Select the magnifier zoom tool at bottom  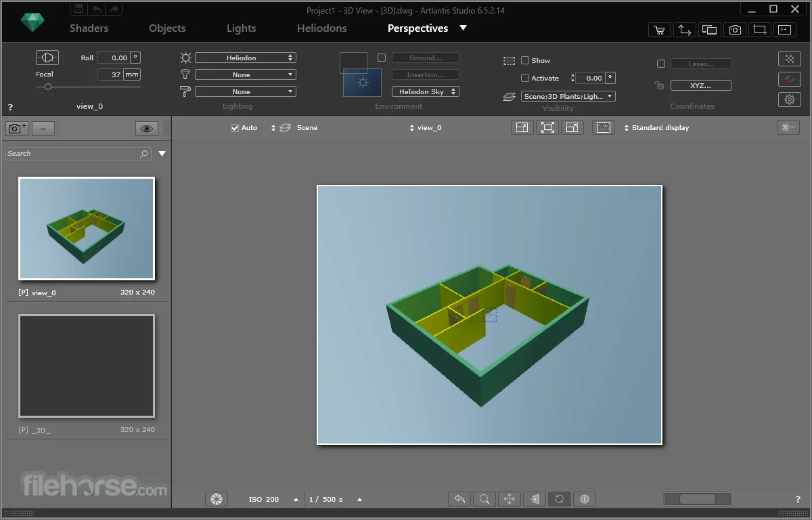coord(484,499)
